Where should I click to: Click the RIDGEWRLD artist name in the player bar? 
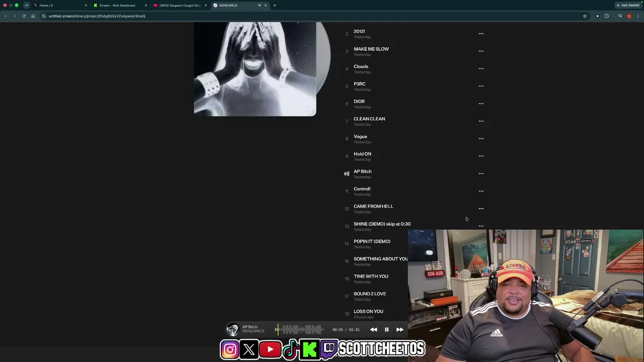tap(253, 331)
